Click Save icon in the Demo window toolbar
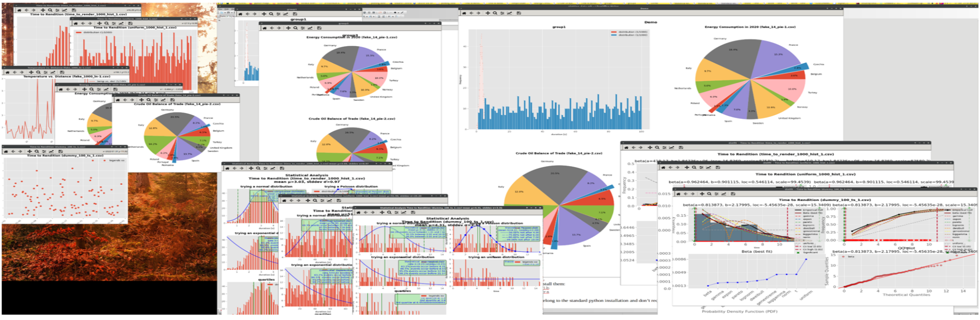The image size is (980, 320). (x=518, y=13)
